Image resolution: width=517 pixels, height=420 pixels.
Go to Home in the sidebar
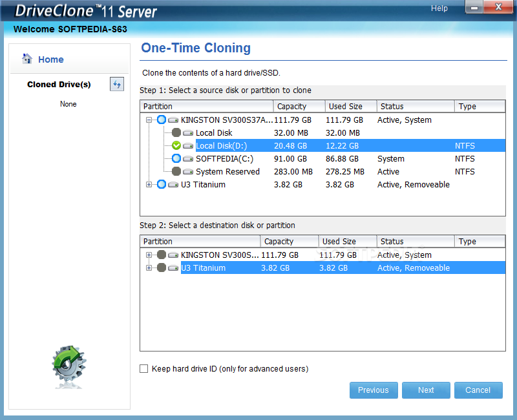coord(51,59)
